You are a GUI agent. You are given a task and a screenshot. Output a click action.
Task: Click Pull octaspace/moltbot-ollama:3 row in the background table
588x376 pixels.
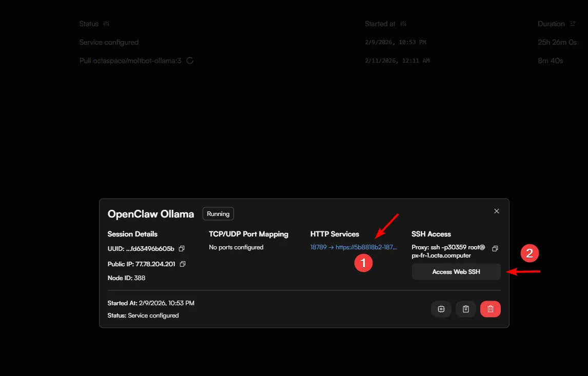click(130, 61)
